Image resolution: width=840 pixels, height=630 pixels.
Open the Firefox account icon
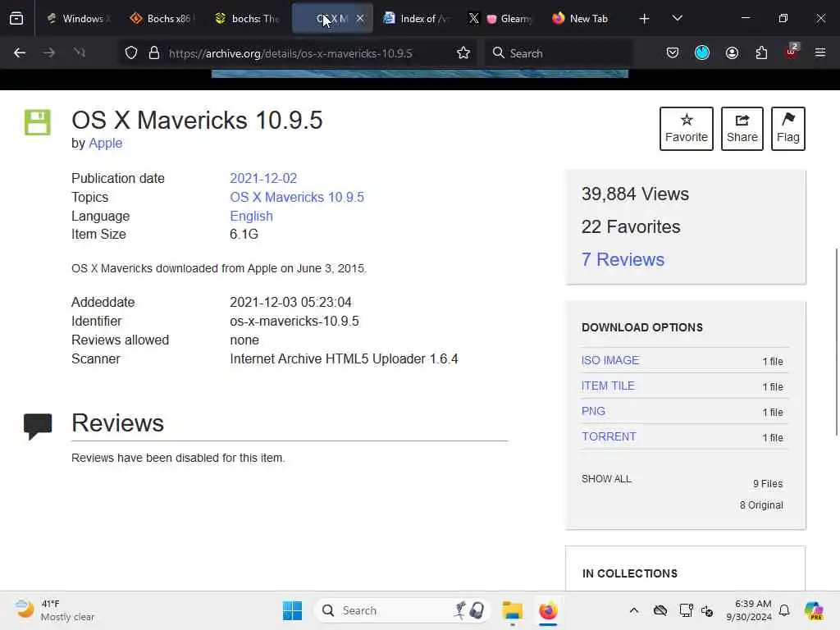(x=732, y=52)
